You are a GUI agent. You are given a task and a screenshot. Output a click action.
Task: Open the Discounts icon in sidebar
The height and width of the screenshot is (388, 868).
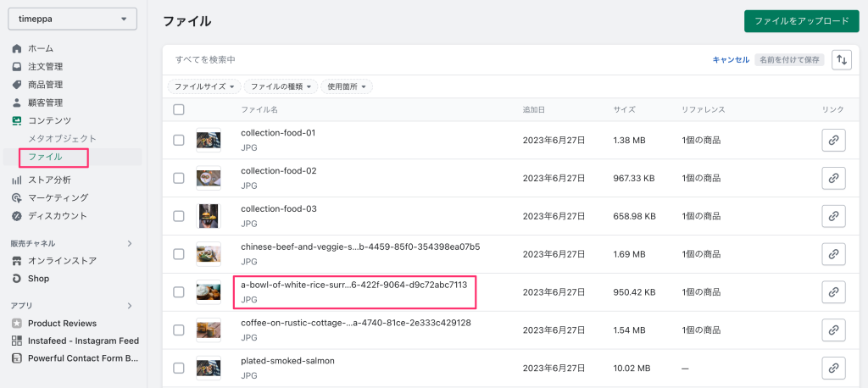tap(17, 215)
